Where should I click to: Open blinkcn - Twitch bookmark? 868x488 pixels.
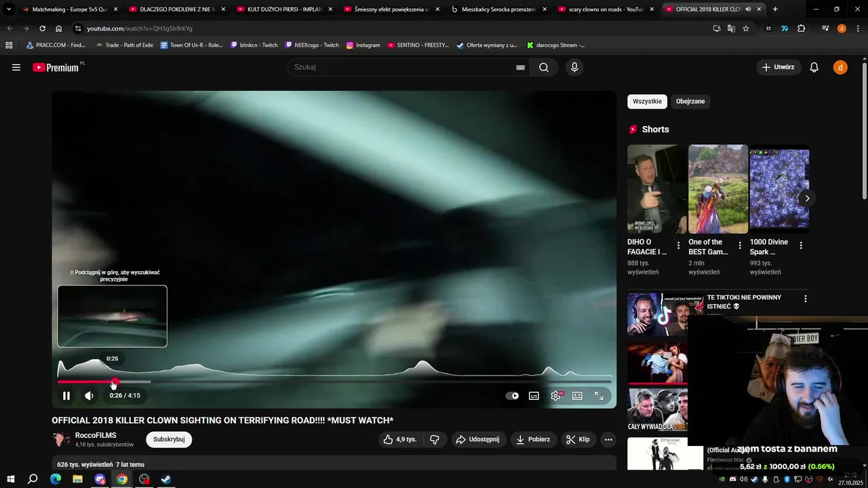[254, 45]
